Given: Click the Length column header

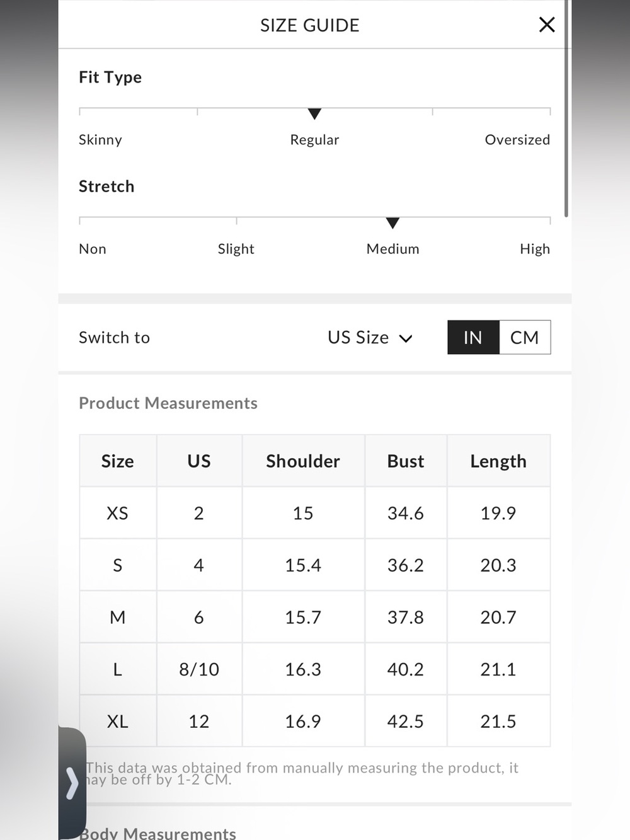Looking at the screenshot, I should click(498, 461).
